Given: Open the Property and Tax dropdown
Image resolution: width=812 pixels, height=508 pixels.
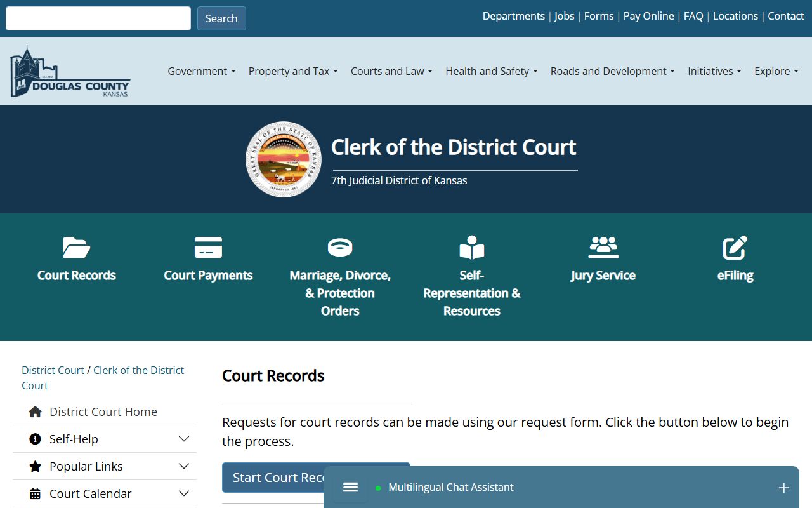Looking at the screenshot, I should 293,71.
